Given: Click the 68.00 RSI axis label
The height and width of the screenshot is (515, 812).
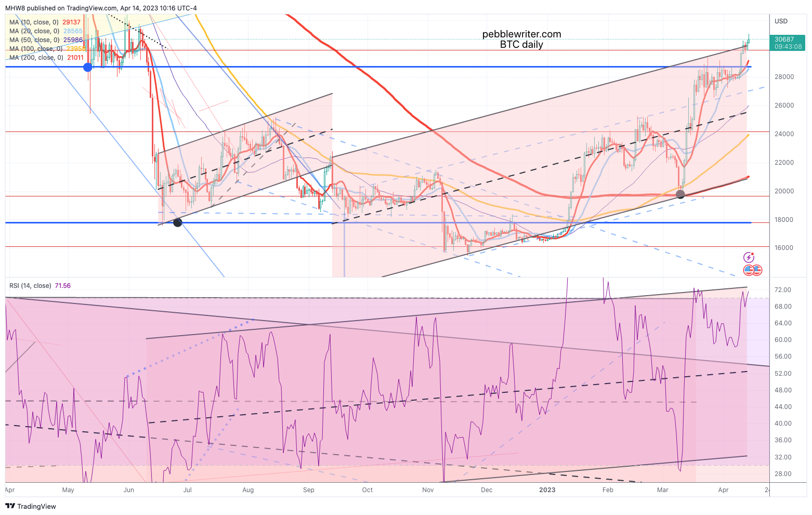Looking at the screenshot, I should click(783, 307).
